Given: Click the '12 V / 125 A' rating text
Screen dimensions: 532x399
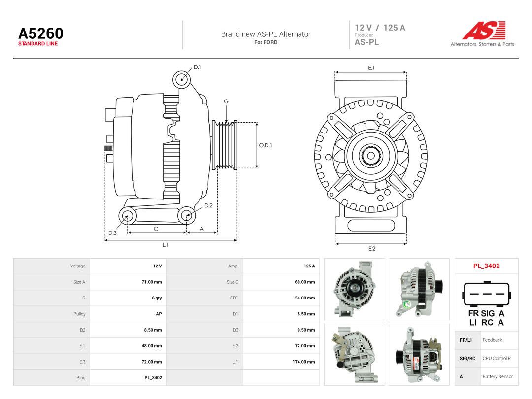Looking at the screenshot, I should [x=380, y=28].
